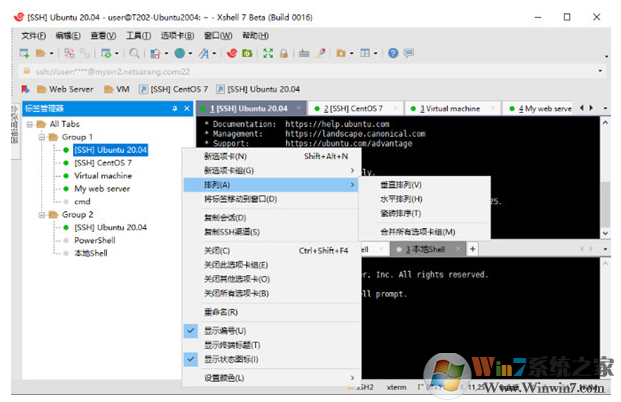Select Virtual machine in Group 1

point(103,175)
